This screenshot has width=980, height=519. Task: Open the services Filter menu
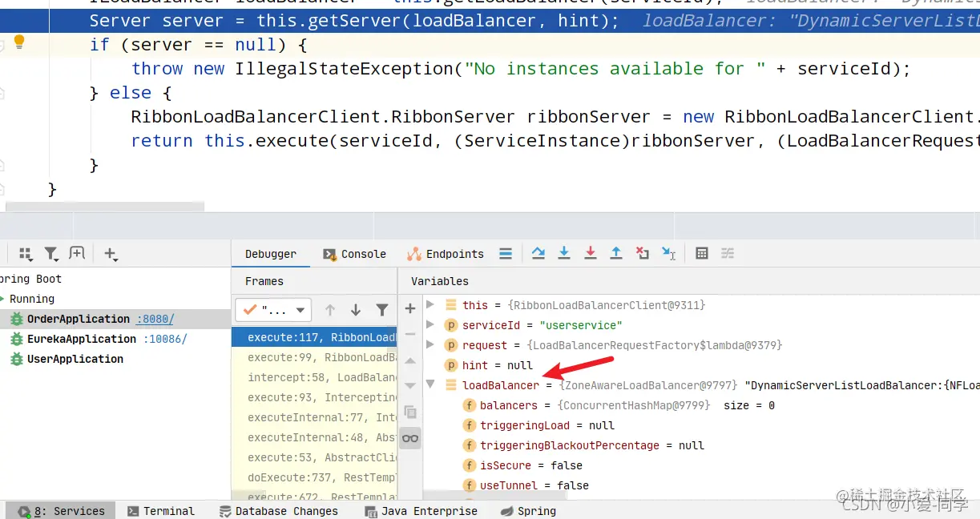pos(51,254)
